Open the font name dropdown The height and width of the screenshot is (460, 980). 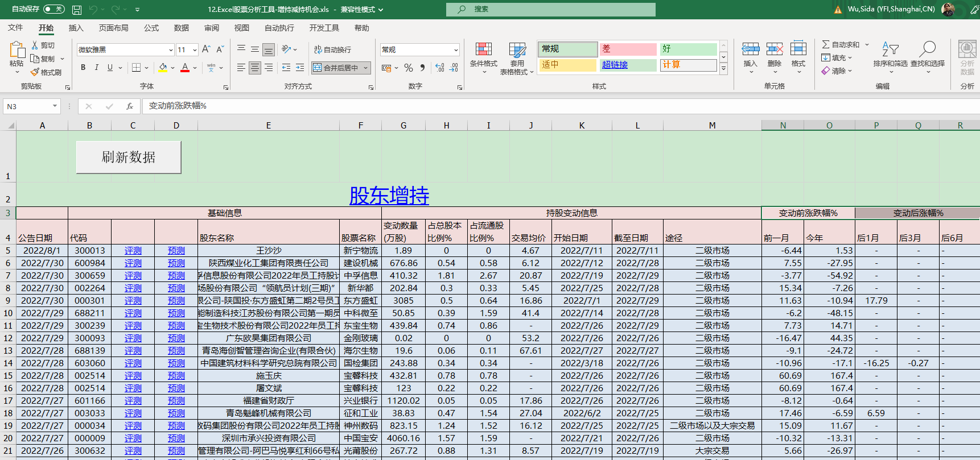point(170,50)
